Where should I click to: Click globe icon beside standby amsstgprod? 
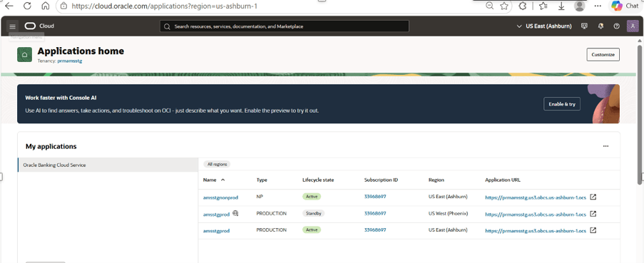235,213
